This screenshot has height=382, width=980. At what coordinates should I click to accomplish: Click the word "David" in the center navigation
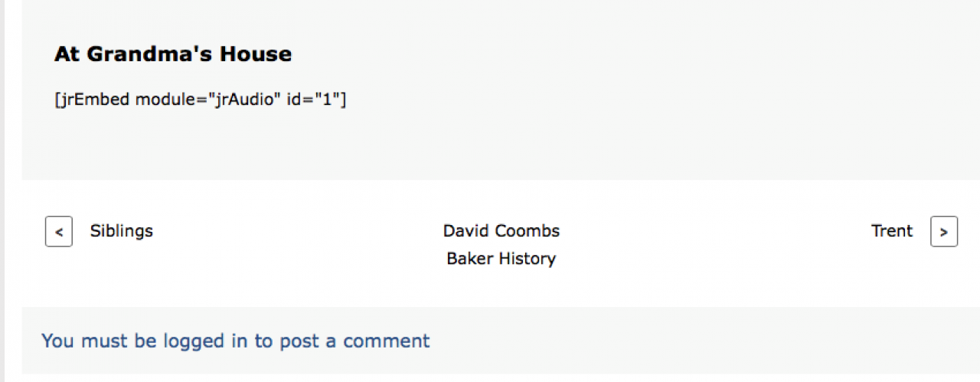466,231
